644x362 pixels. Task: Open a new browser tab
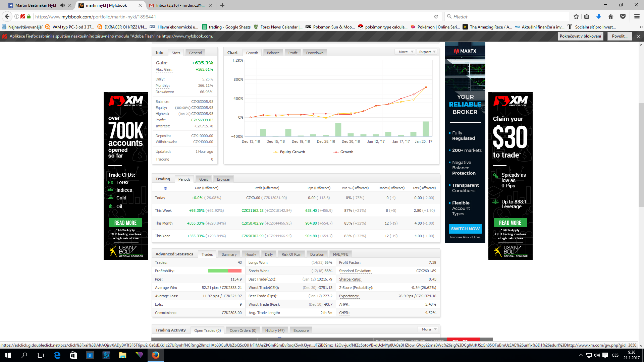222,5
